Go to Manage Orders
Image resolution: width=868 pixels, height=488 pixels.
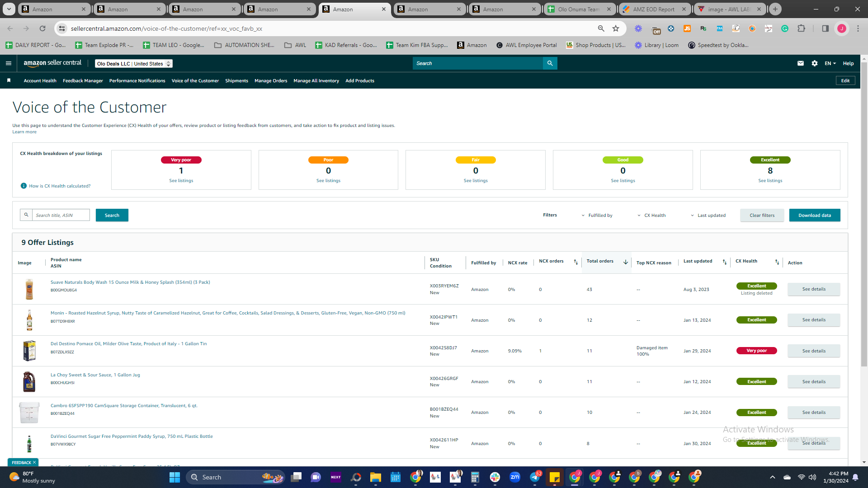271,81
